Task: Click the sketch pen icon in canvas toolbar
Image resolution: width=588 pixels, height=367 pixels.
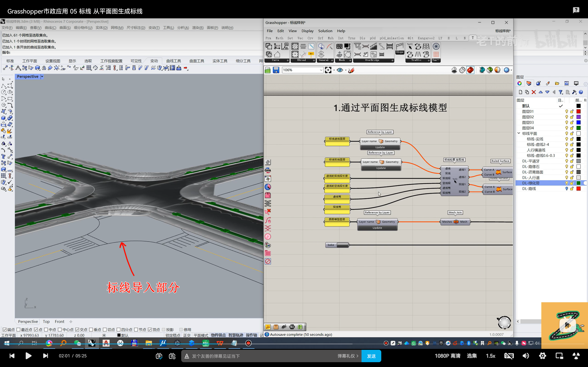Action: pyautogui.click(x=351, y=70)
